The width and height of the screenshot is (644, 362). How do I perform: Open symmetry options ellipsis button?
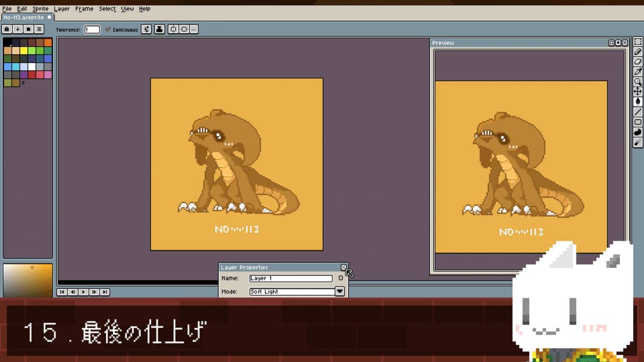tap(194, 29)
